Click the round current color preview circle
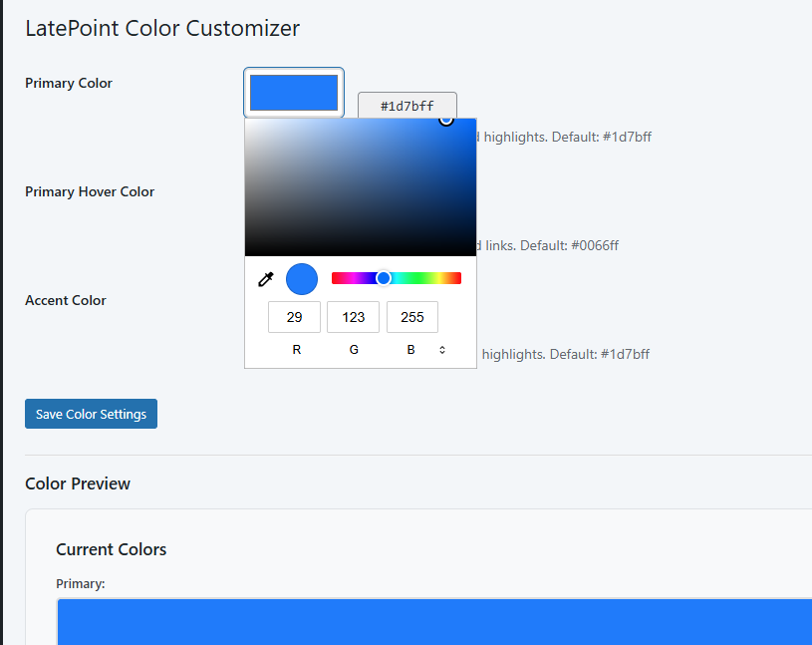 [x=302, y=279]
